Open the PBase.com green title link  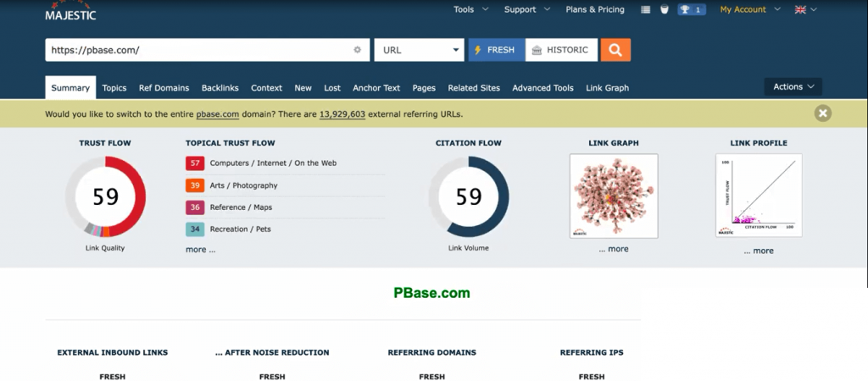click(431, 293)
